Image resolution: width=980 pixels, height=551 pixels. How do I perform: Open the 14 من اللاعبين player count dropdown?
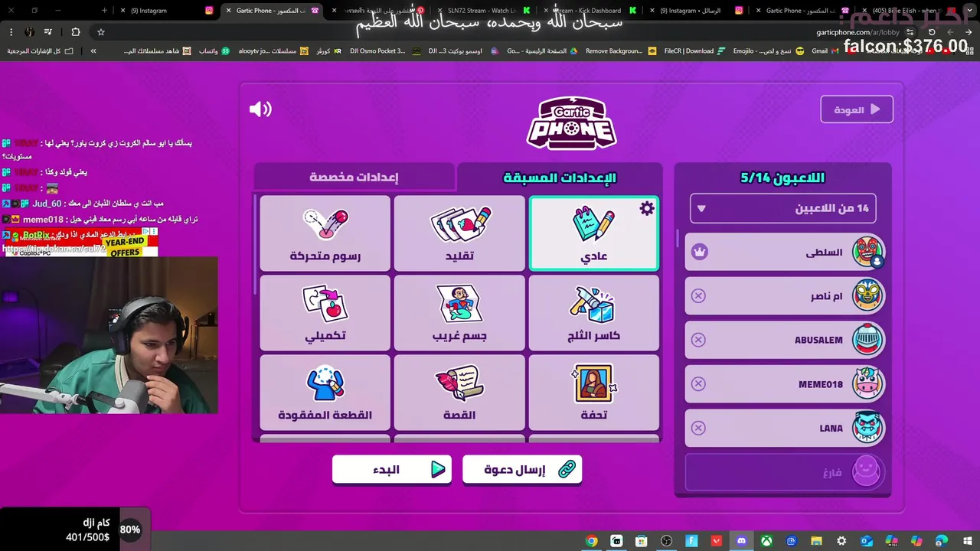click(783, 208)
